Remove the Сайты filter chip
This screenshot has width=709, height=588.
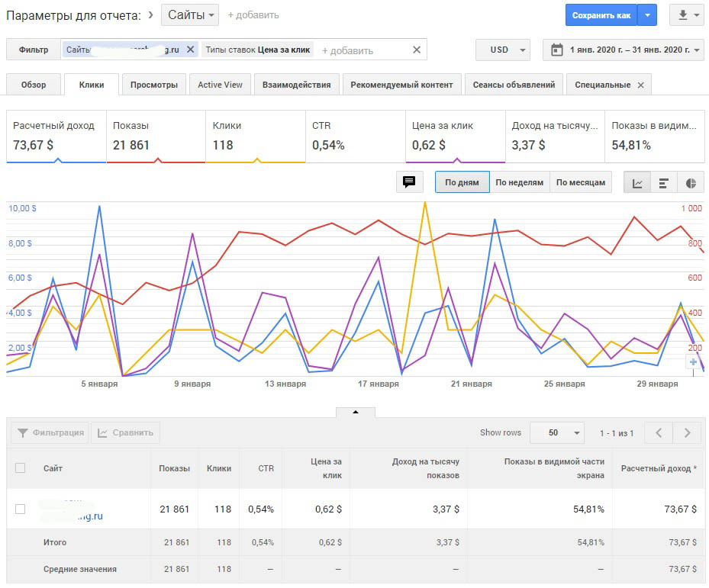click(x=190, y=50)
